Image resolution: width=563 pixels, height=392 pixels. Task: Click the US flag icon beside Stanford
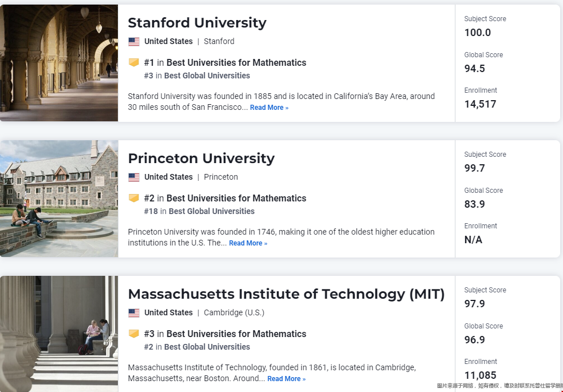tap(134, 42)
